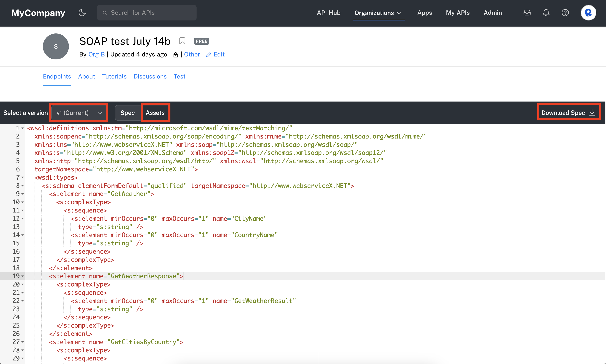Select the Spec toggle button
Image resolution: width=606 pixels, height=364 pixels.
pos(127,113)
